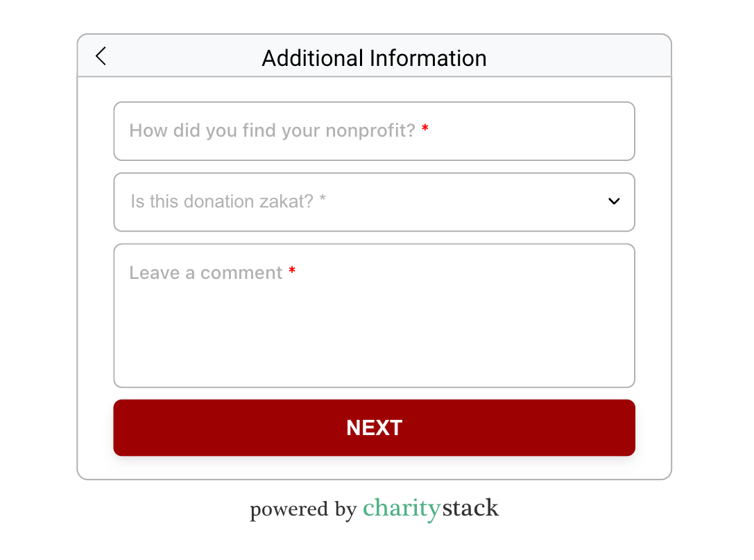The width and height of the screenshot is (754, 560).
Task: Click the empty right side of nonprofit field
Action: click(529, 131)
